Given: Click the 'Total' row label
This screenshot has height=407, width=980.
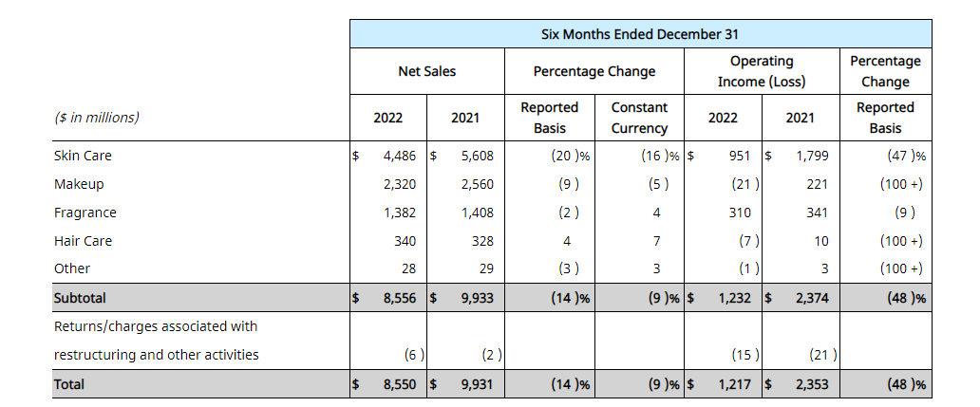Looking at the screenshot, I should coord(69,384).
